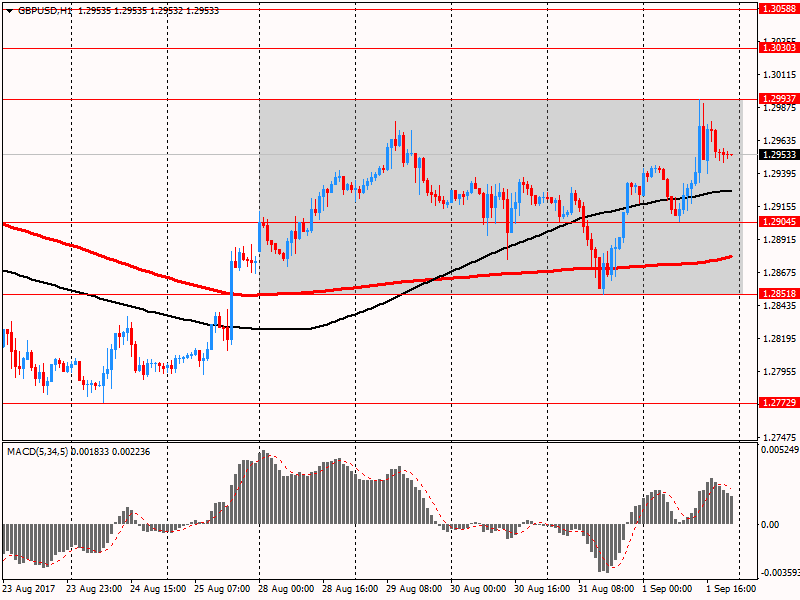
Task: Select the 1.29045 red level label
Action: pyautogui.click(x=779, y=221)
